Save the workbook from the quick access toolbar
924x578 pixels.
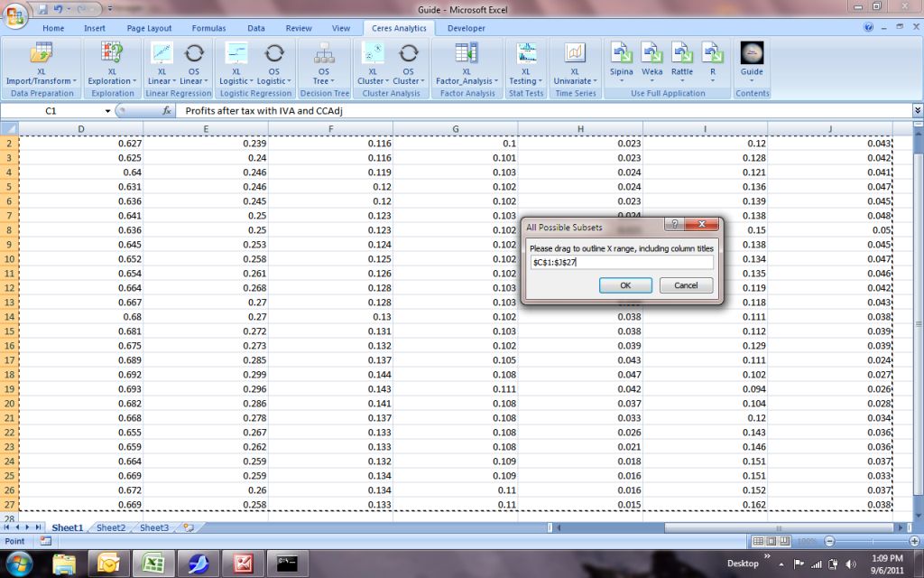(42, 9)
